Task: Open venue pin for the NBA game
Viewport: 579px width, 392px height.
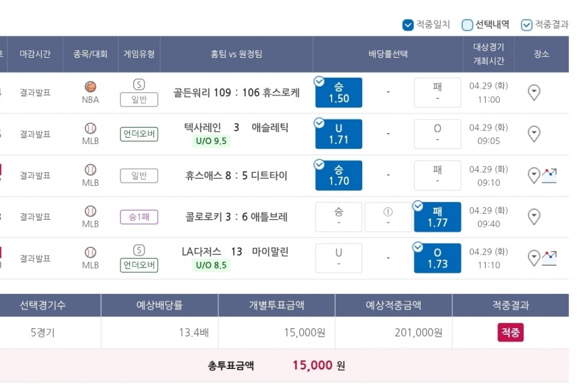Action: (x=534, y=92)
